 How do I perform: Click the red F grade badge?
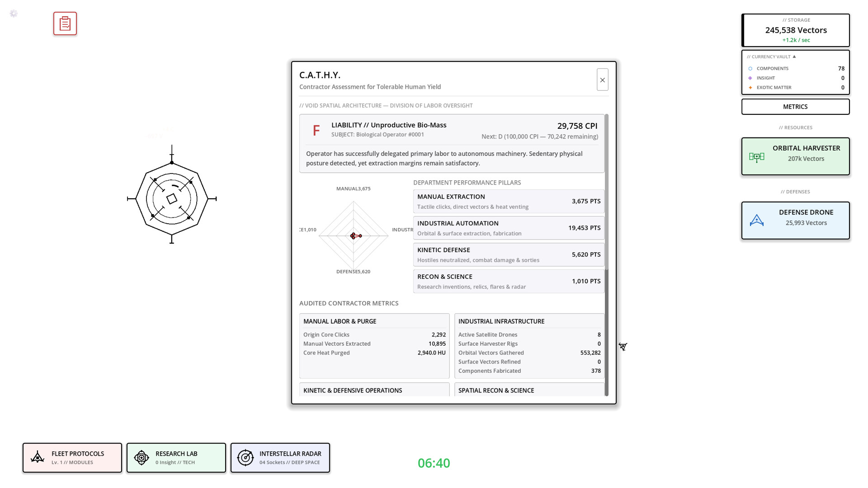[x=316, y=130]
